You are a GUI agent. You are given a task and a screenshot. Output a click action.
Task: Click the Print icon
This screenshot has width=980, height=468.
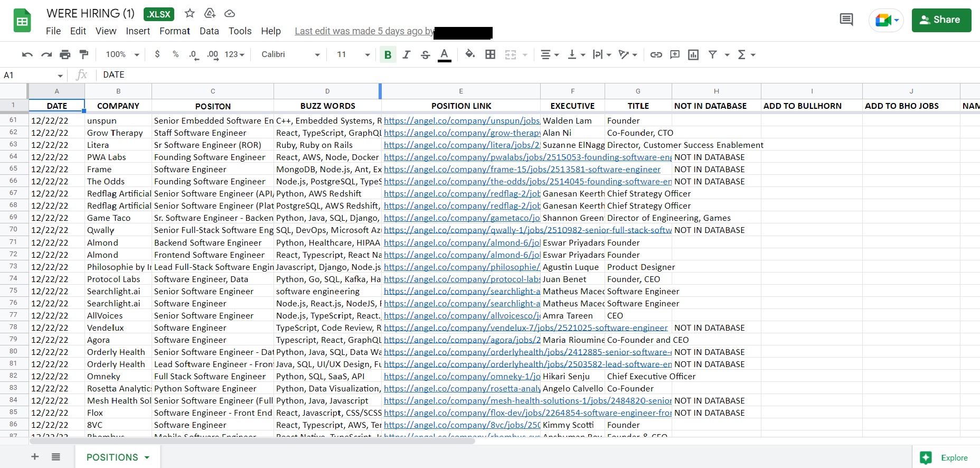[65, 54]
